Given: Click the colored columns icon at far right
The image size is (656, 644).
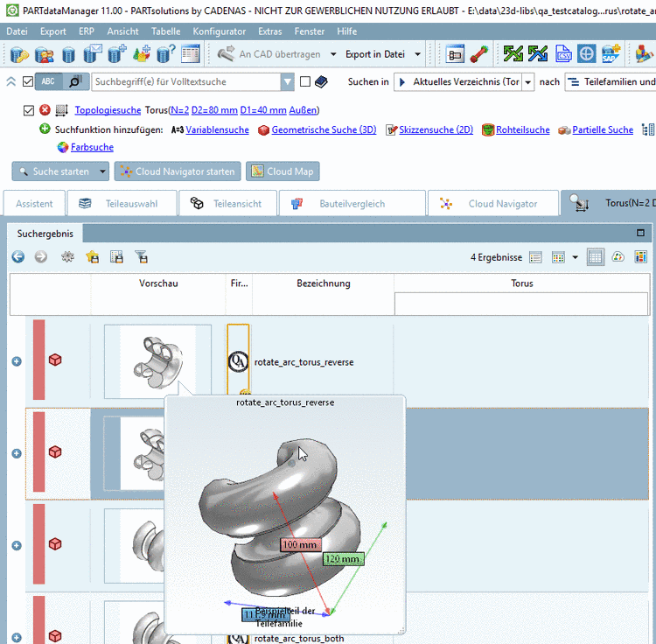Looking at the screenshot, I should tap(640, 257).
